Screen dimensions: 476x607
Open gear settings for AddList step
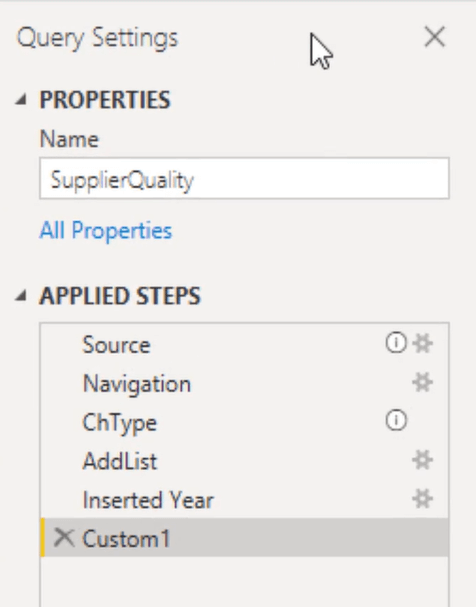point(422,460)
